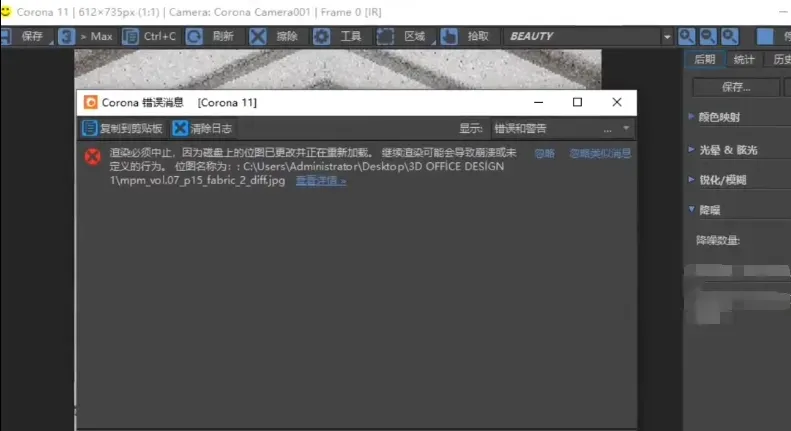Open the 查看详情 details link

pyautogui.click(x=321, y=181)
